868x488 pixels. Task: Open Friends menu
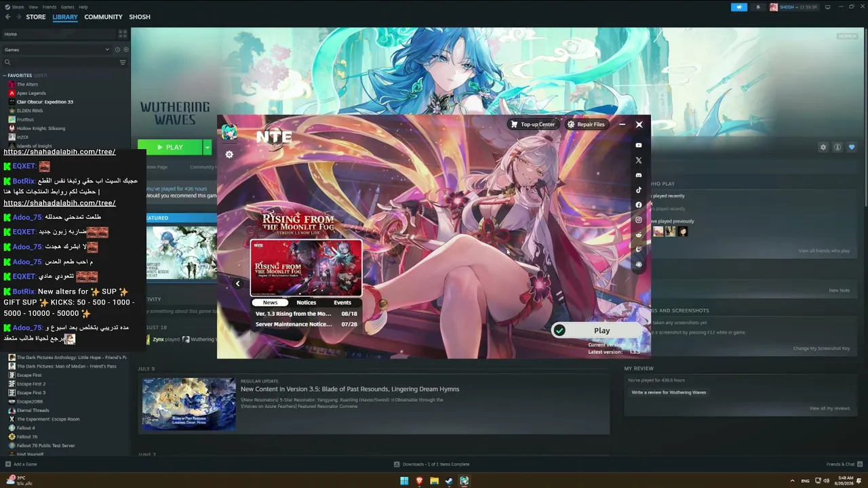click(x=50, y=7)
